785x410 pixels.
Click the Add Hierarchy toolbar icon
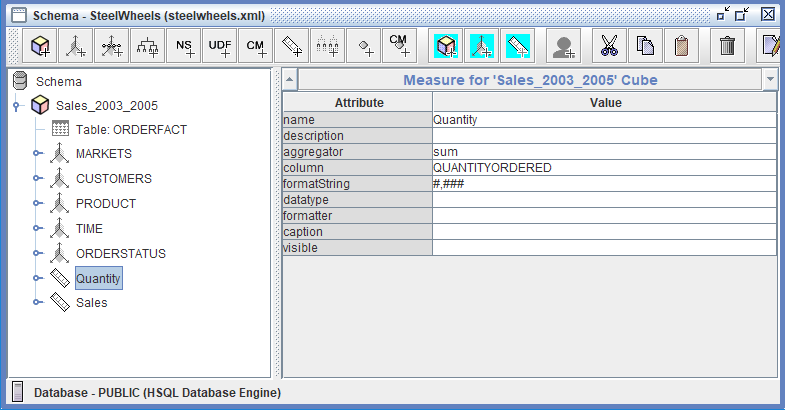149,46
